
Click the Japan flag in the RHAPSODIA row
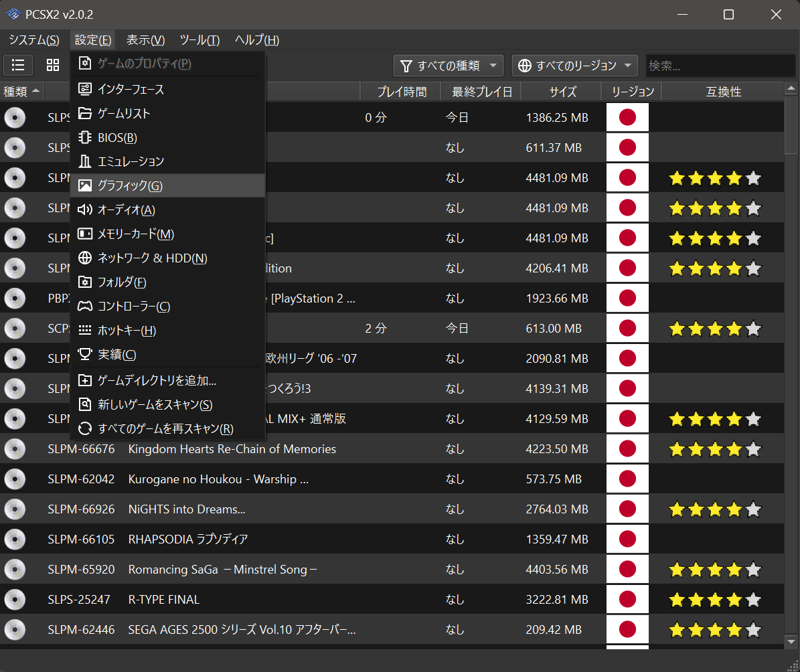[x=627, y=539]
